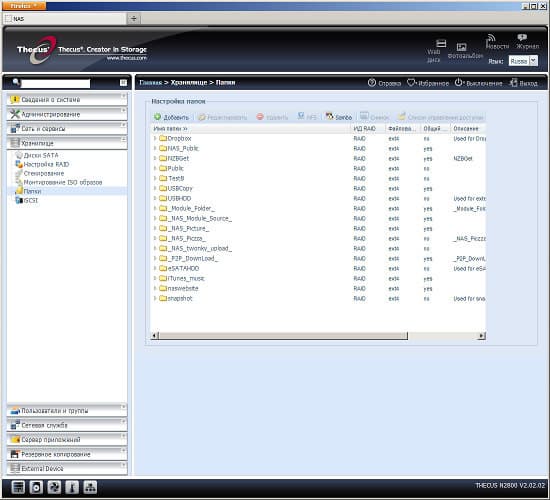Click the right arrow of horizontal scrollbar
Image resolution: width=550 pixels, height=500 pixels.
tap(482, 336)
